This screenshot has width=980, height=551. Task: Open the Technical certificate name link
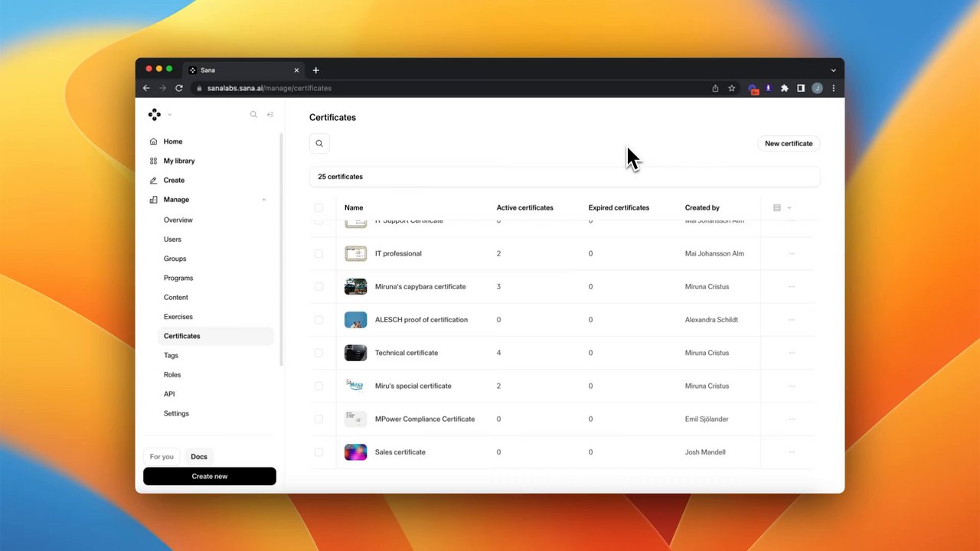(x=407, y=353)
